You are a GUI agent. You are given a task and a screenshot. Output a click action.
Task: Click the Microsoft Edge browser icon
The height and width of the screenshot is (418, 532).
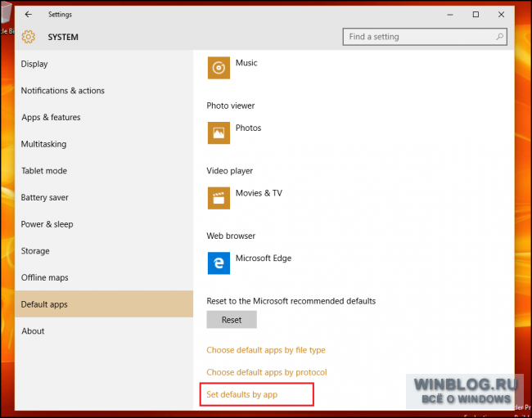pyautogui.click(x=219, y=263)
